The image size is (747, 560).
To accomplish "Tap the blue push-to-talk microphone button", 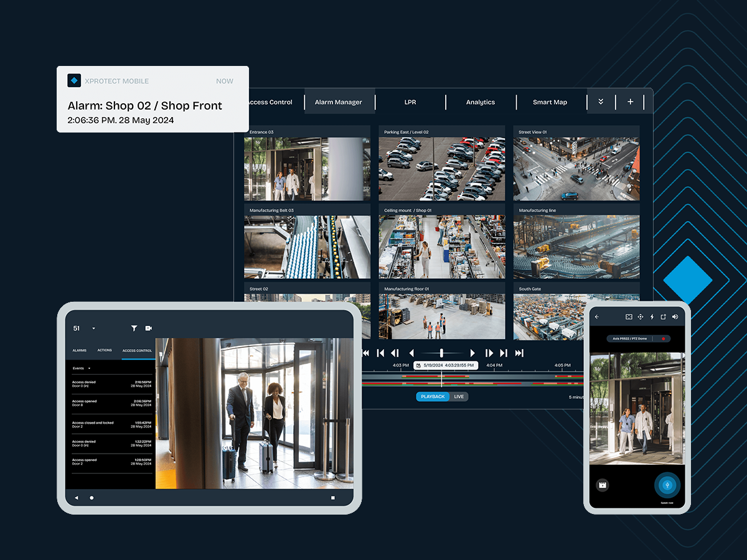I will 667,485.
